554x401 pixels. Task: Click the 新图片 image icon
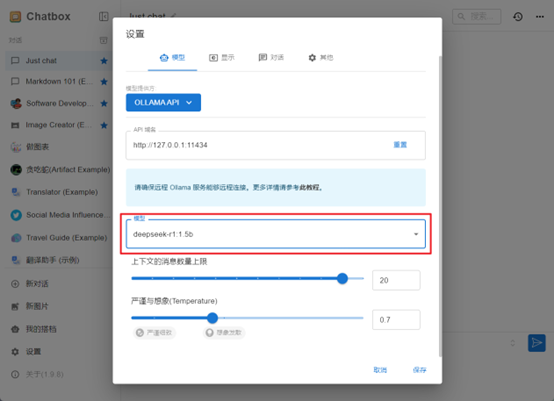pyautogui.click(x=15, y=306)
